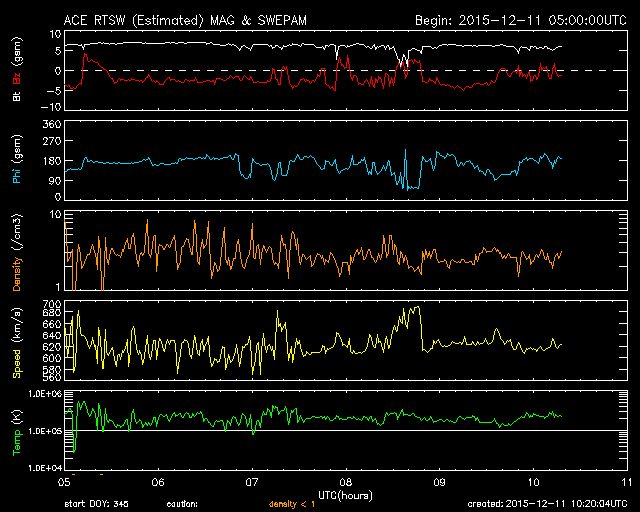
Task: Click the '08' hour tick label
Action: click(346, 482)
